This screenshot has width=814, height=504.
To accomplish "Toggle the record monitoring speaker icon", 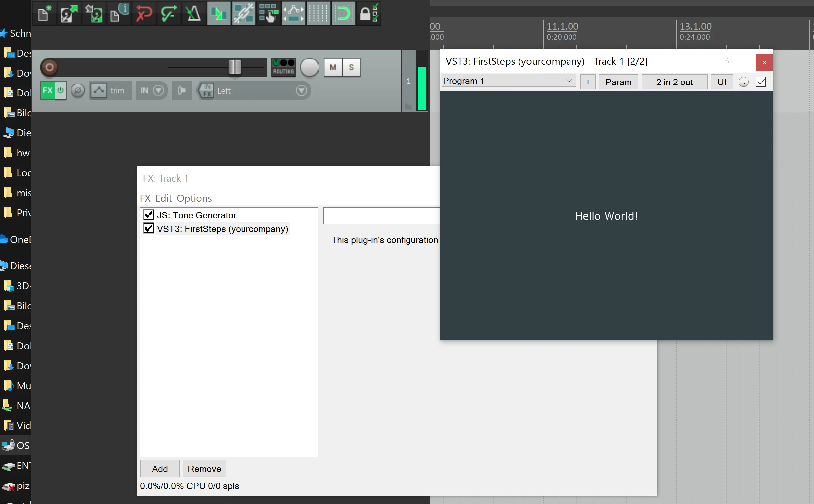I will pos(182,91).
